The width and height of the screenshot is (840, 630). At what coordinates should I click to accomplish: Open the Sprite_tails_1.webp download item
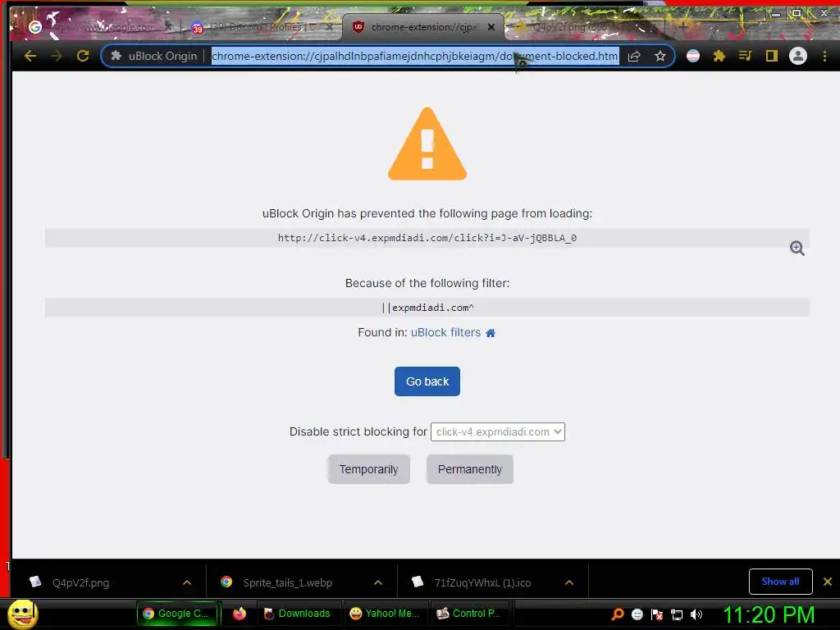click(x=287, y=582)
